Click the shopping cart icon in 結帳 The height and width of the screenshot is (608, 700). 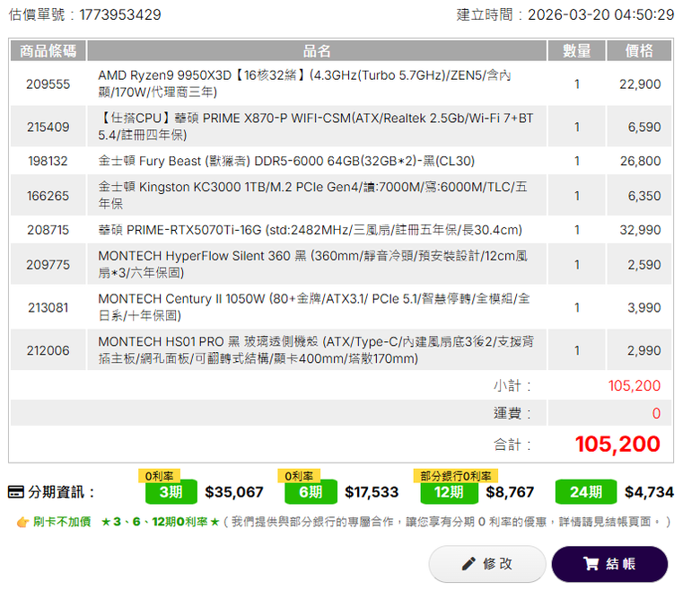tap(591, 564)
